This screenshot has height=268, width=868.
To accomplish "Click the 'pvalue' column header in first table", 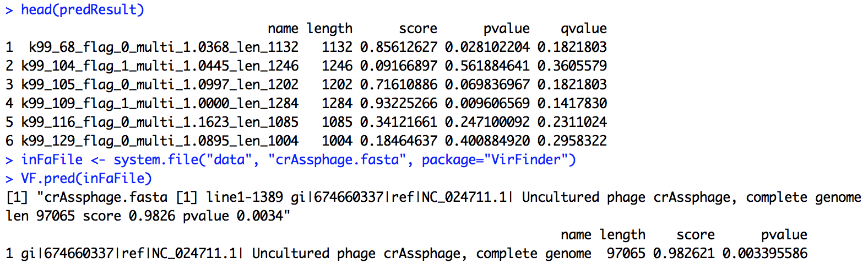I will [x=507, y=29].
